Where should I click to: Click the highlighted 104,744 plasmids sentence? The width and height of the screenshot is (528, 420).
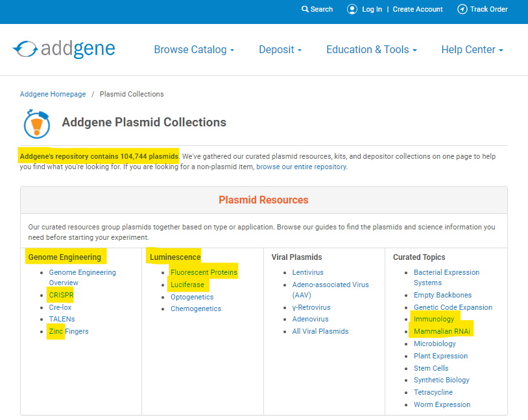99,156
